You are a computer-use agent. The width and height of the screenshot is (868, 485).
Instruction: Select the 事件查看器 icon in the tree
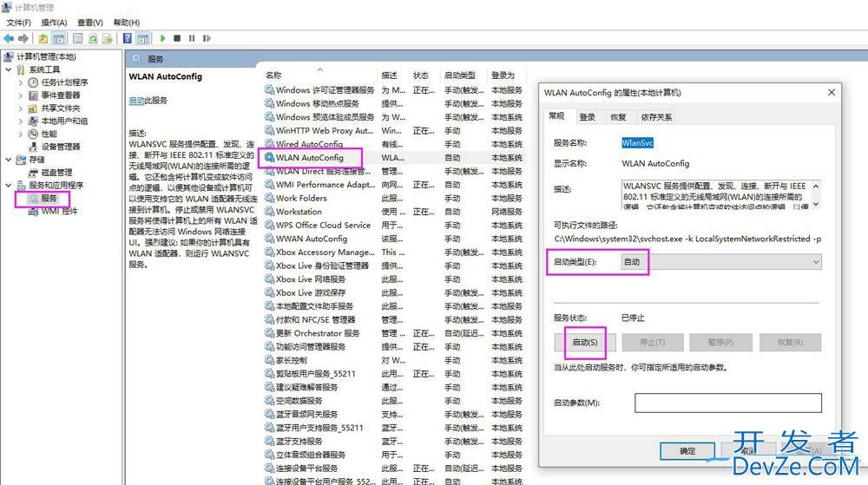(x=33, y=95)
